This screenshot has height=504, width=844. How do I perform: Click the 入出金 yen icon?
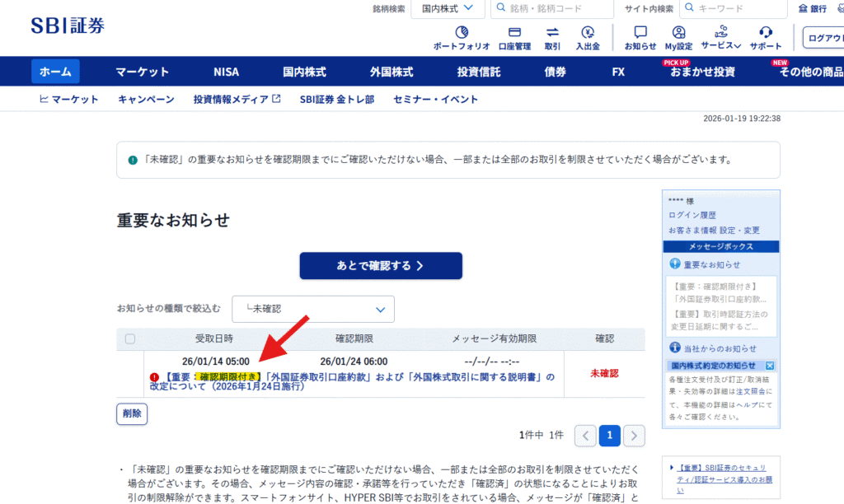588,33
